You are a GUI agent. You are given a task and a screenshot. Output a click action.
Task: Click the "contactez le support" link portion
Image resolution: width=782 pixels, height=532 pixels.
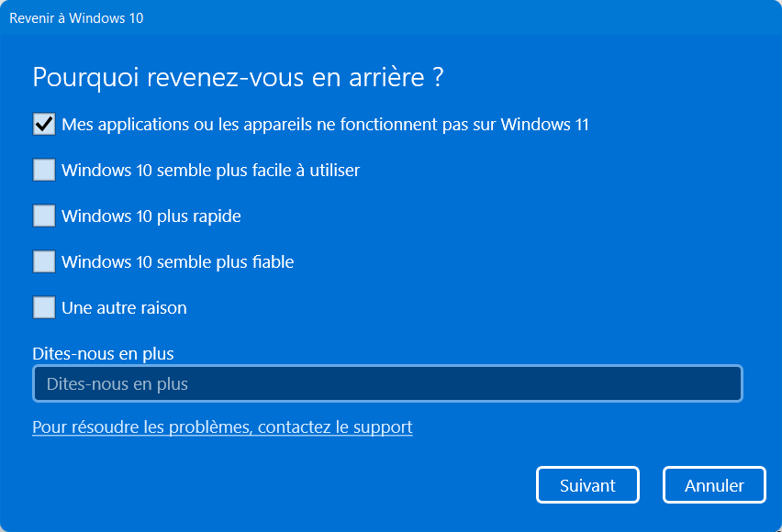[335, 427]
